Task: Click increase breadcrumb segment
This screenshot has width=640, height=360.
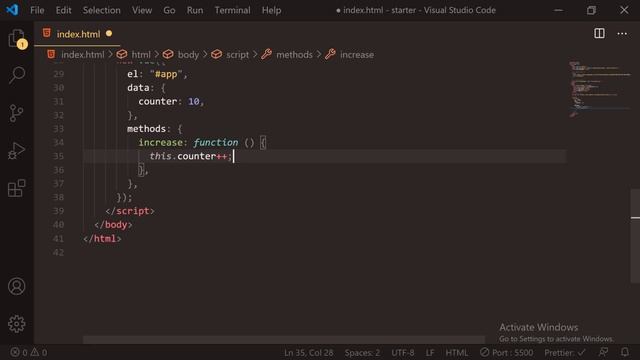Action: pos(357,55)
